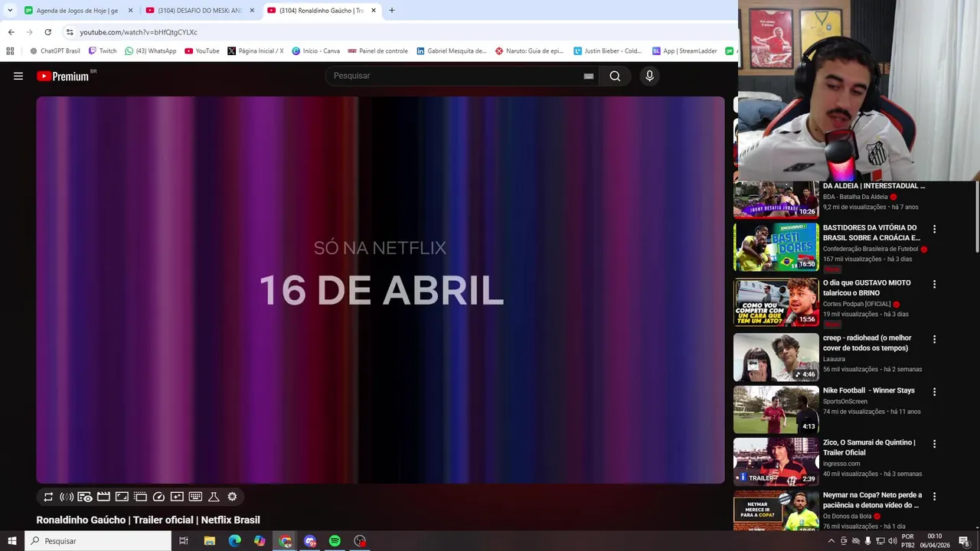Open Spotify from the taskbar
This screenshot has height=551, width=980.
point(335,541)
